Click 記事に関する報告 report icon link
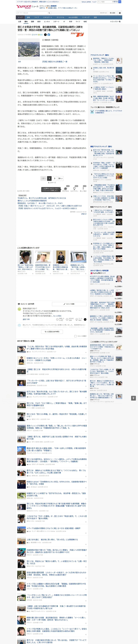 tap(24, 191)
